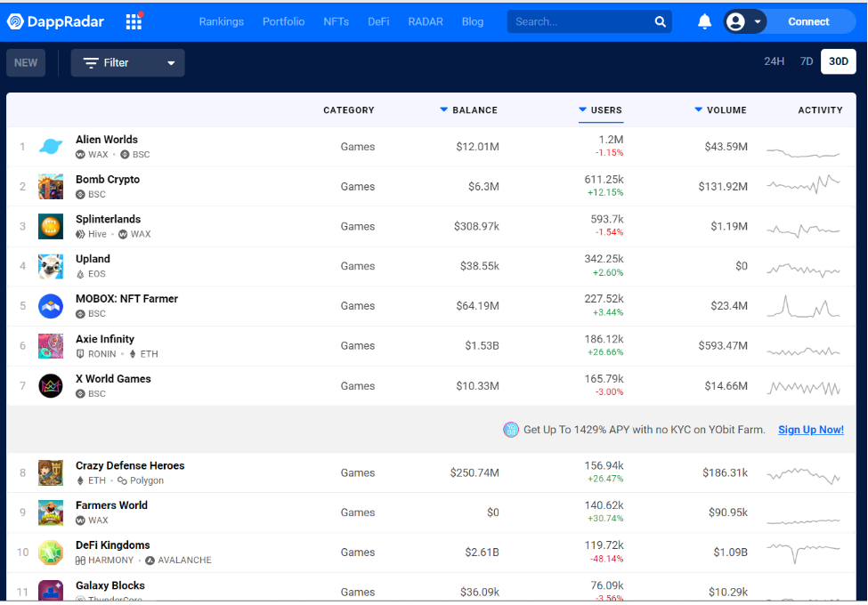
Task: Open the Upland dapp page
Action: [x=93, y=259]
